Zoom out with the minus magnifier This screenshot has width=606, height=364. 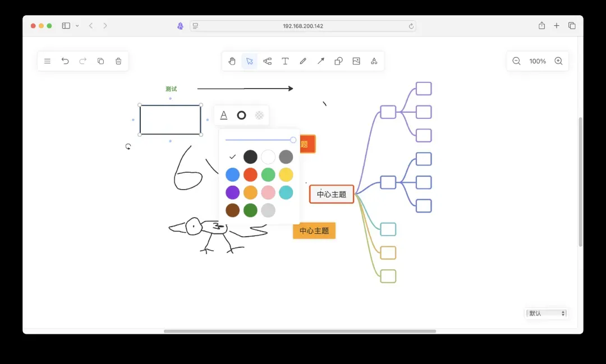coord(516,61)
